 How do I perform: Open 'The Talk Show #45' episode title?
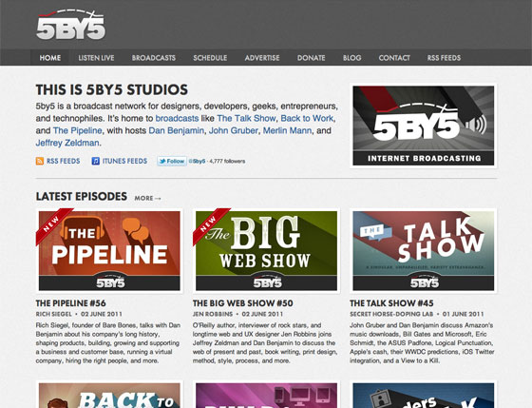coord(391,303)
